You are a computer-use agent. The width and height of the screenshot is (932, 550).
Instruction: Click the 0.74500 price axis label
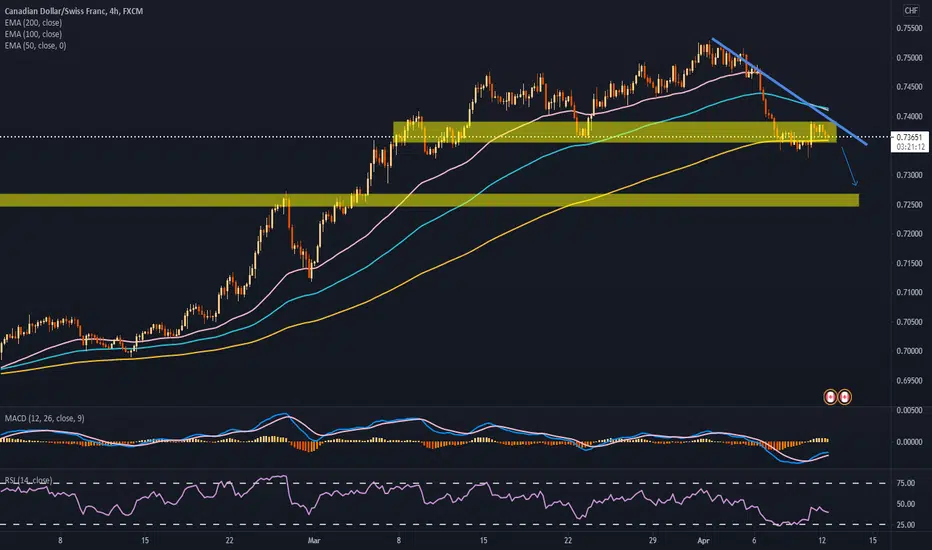pos(909,87)
